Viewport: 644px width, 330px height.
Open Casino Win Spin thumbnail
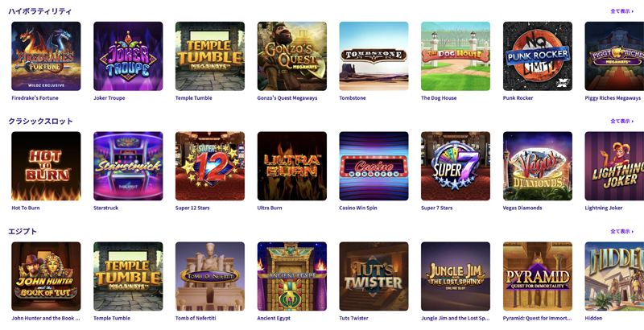pyautogui.click(x=374, y=167)
